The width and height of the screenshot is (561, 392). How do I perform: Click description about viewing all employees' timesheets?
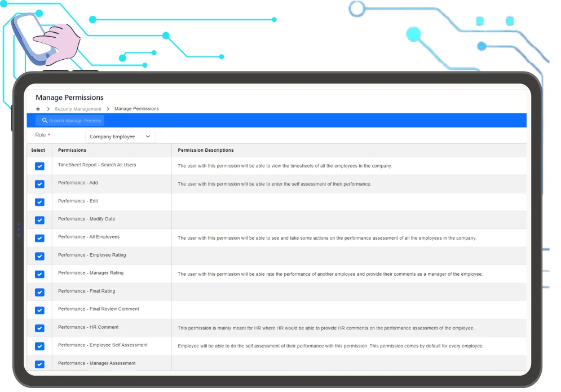pyautogui.click(x=285, y=166)
